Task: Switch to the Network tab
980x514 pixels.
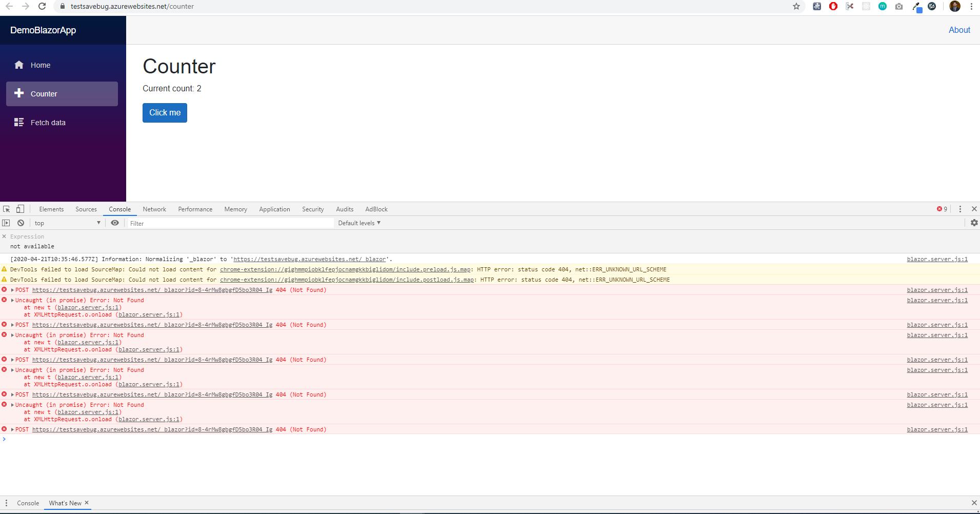Action: tap(154, 209)
